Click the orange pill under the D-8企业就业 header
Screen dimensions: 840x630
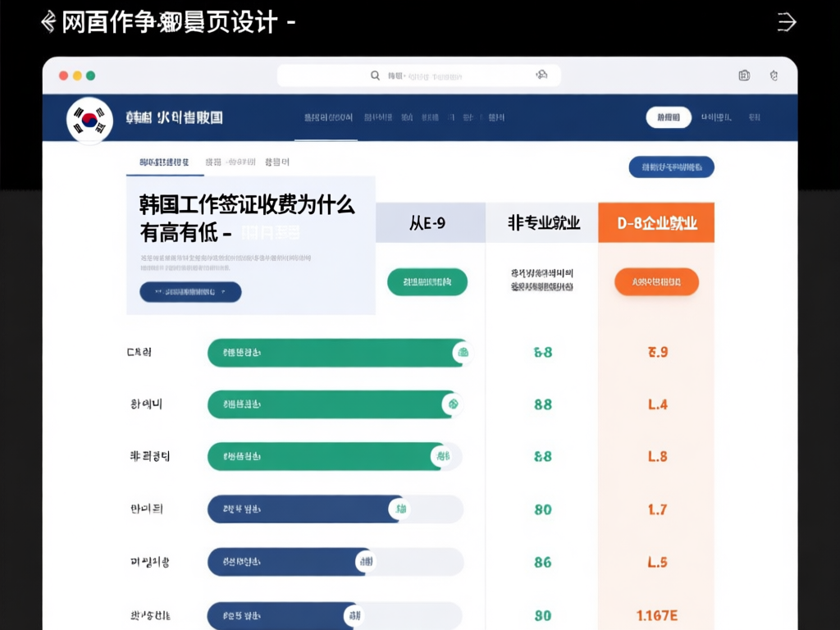[x=655, y=281]
